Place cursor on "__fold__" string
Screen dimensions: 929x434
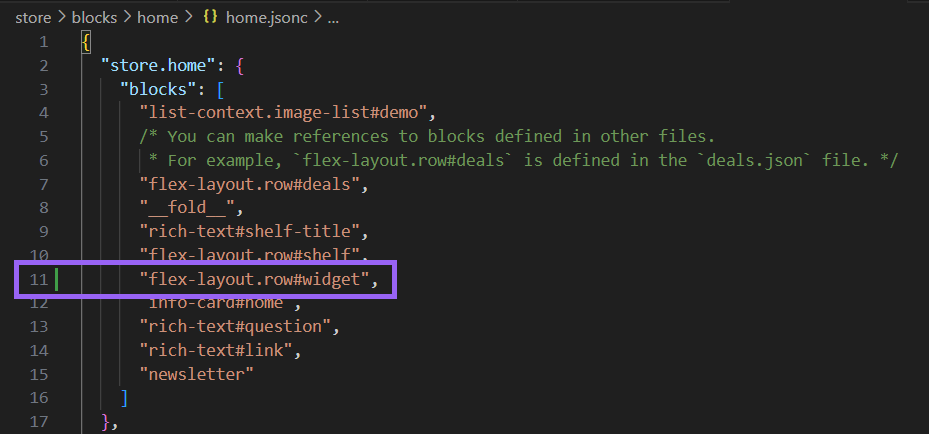(192, 208)
